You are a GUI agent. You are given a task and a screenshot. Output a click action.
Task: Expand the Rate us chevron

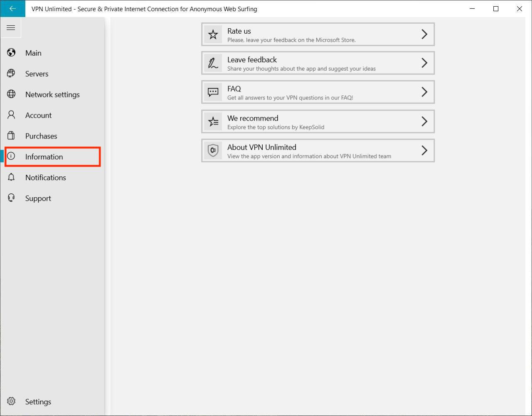click(x=424, y=34)
